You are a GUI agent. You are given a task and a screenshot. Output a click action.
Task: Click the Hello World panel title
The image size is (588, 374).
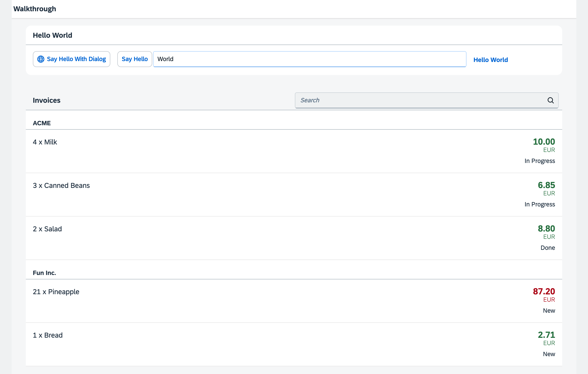point(52,36)
